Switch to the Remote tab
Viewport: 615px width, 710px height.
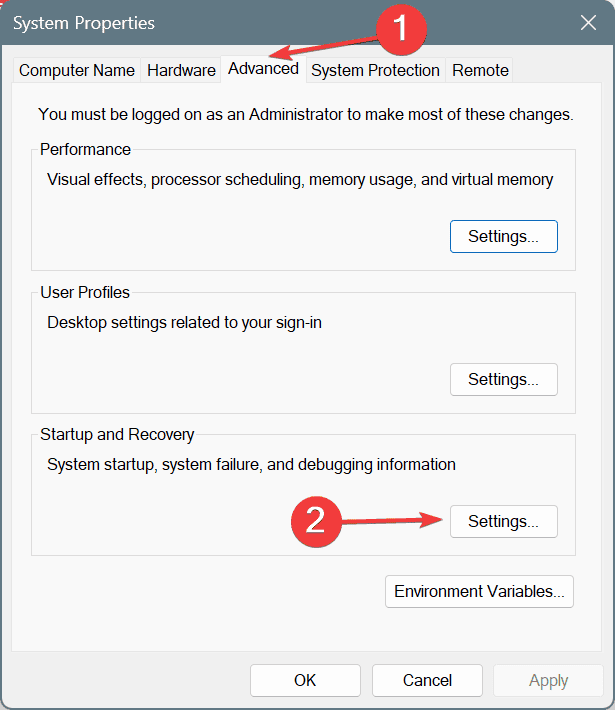coord(480,70)
